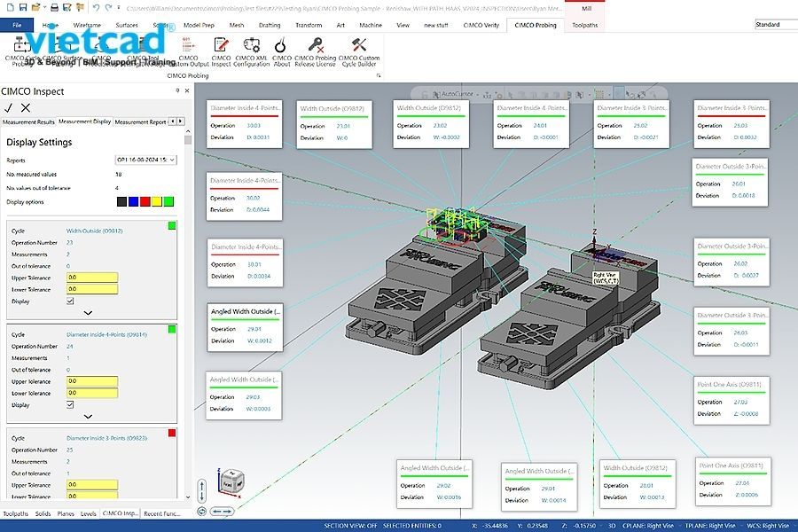Viewport: 798px width, 532px height.
Task: Click Upper Tolerance field for Width Outside cycle
Action: coord(92,278)
